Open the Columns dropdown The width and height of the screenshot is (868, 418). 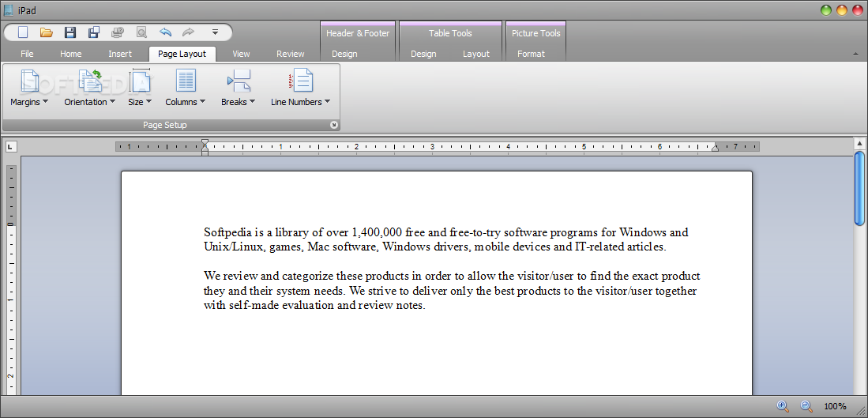pos(186,88)
